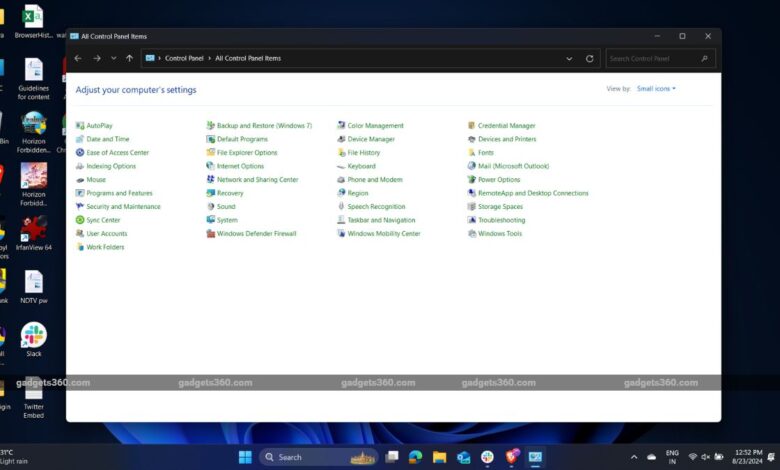Open Phone and Modem link

(x=375, y=180)
